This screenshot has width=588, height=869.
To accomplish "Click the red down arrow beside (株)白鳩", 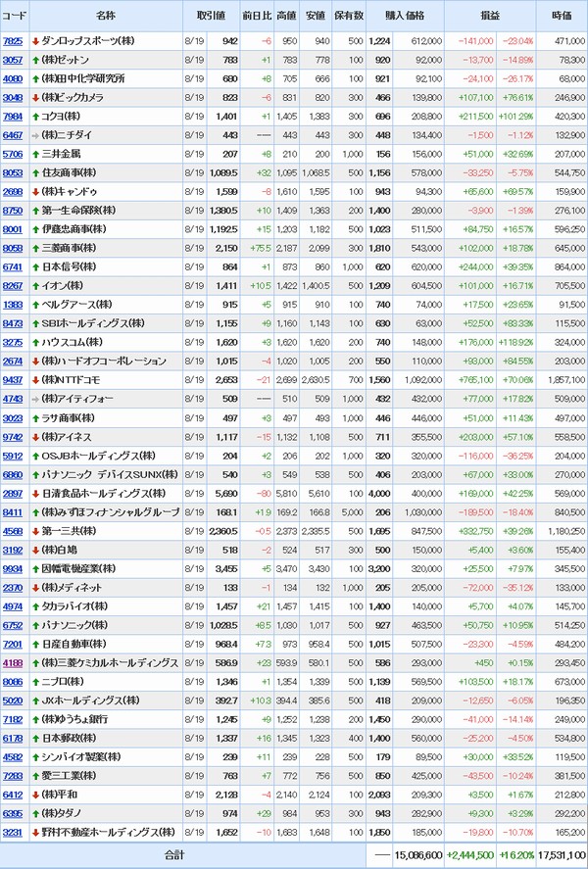I will coord(36,551).
